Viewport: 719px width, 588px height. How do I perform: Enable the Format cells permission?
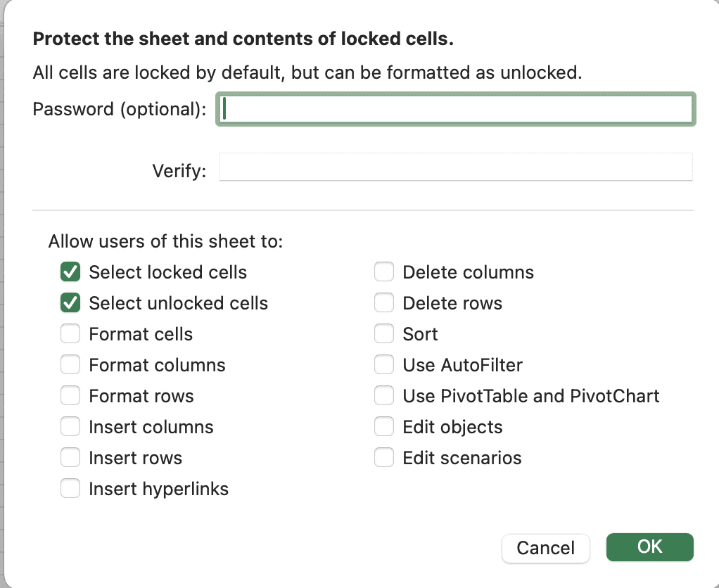70,333
